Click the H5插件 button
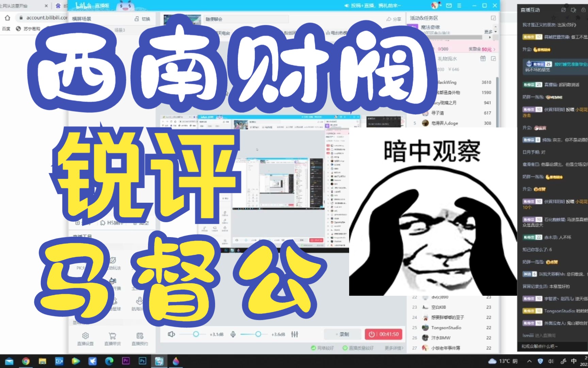 pos(112,223)
